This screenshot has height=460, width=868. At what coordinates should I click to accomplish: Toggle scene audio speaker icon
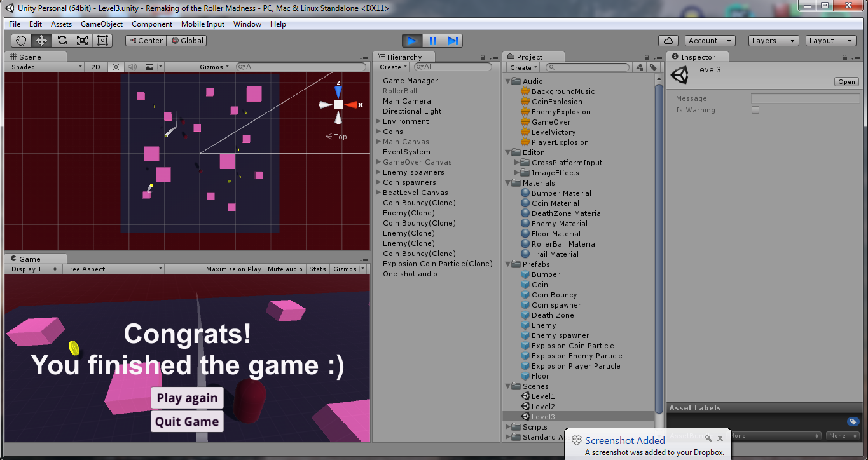(x=132, y=67)
